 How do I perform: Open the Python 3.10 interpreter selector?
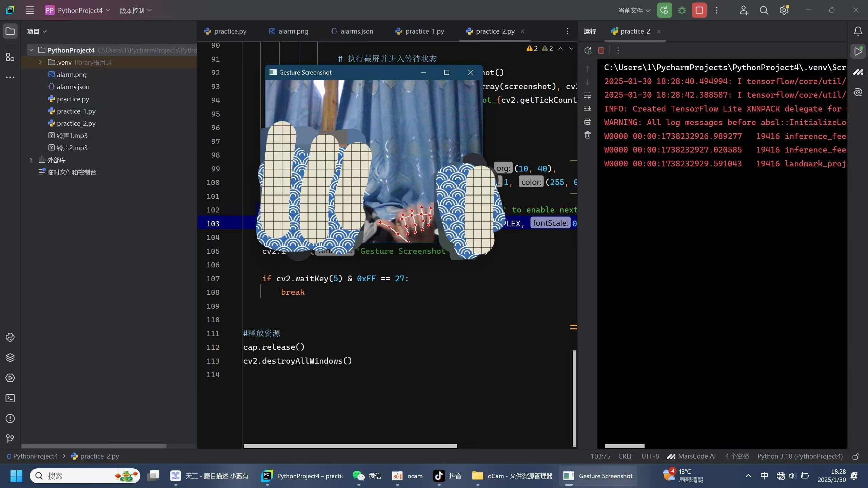tap(799, 456)
